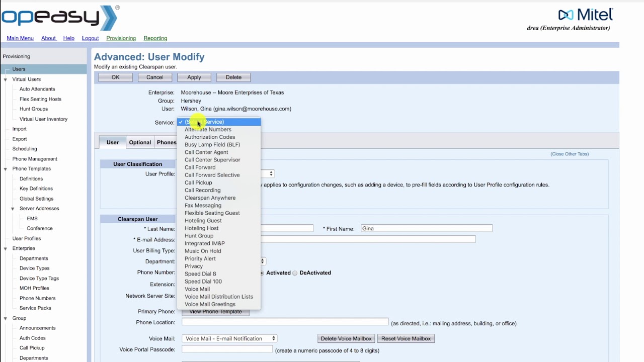Open Flex Seating Hosts in sidebar
644x362 pixels.
click(40, 99)
